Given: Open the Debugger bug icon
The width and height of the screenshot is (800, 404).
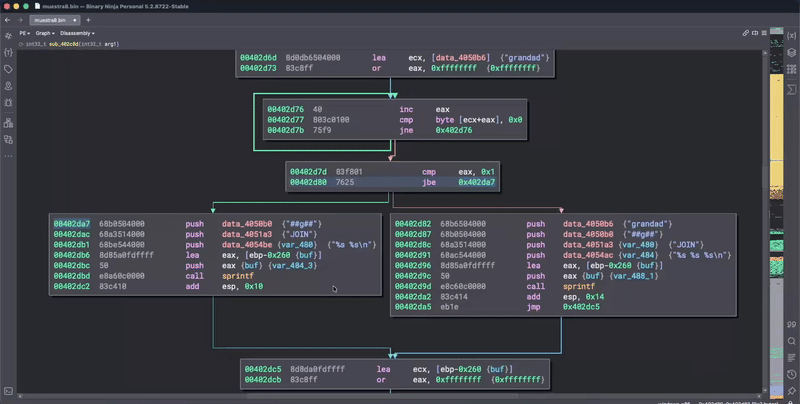Looking at the screenshot, I should 8,103.
